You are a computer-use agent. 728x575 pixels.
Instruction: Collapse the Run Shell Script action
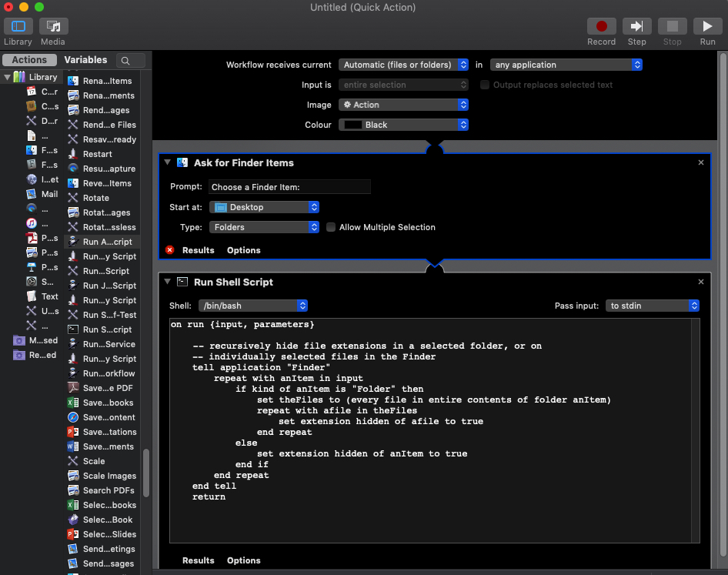coord(168,282)
